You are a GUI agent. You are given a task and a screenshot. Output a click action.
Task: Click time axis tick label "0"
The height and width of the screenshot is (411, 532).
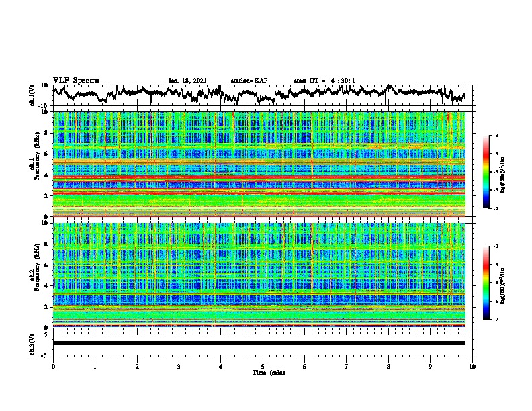pos(53,367)
